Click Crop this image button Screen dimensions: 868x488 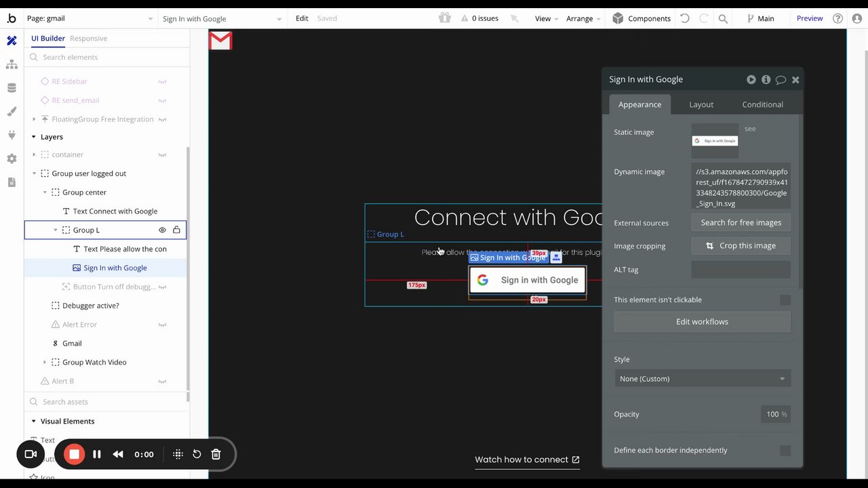pyautogui.click(x=741, y=245)
